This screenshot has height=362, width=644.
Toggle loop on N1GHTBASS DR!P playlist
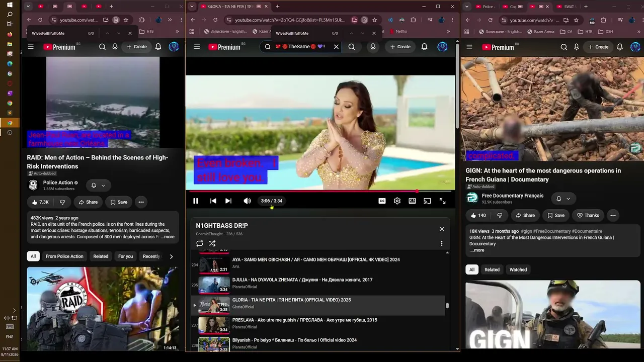click(x=200, y=243)
